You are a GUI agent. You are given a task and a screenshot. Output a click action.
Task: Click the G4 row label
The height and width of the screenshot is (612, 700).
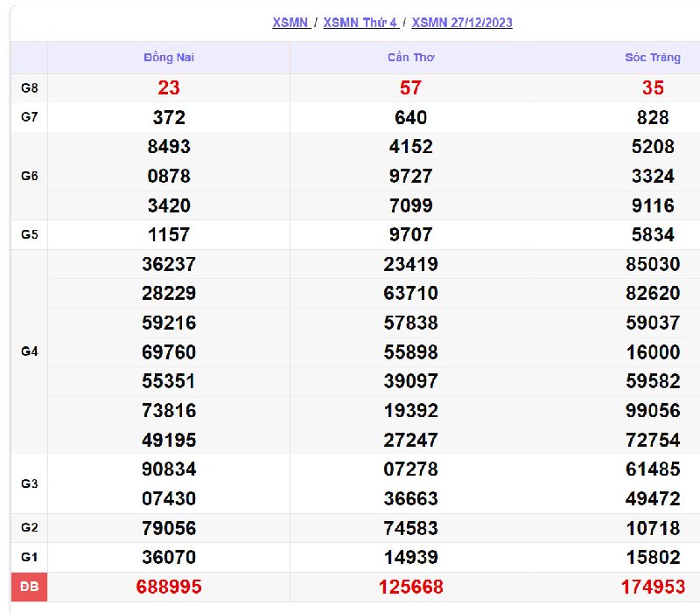coord(29,352)
